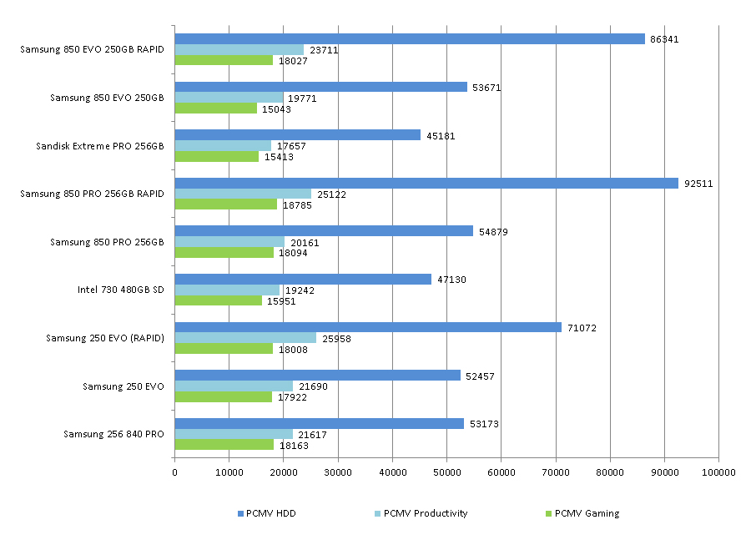This screenshot has width=751, height=560.
Task: Click the "Samsung 250 EVO (RAPID)" axis label
Action: [x=105, y=338]
